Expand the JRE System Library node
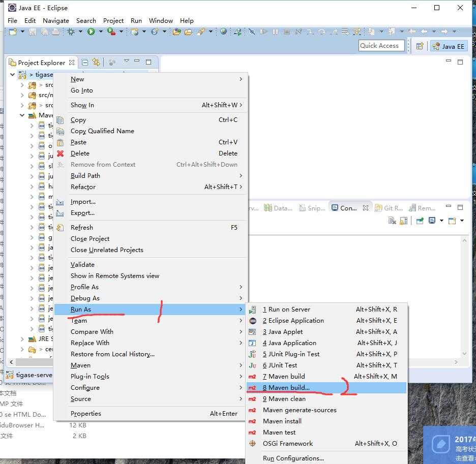 (x=22, y=339)
